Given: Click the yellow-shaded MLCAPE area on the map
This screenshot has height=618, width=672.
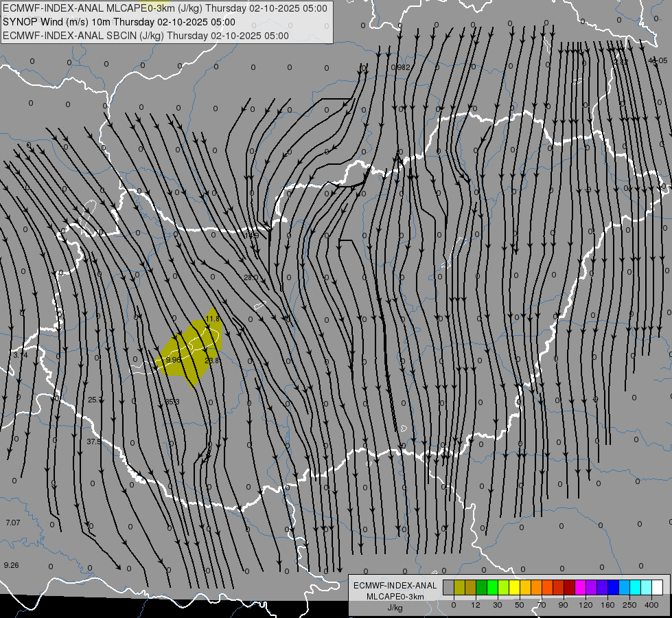Looking at the screenshot, I should point(191,350).
